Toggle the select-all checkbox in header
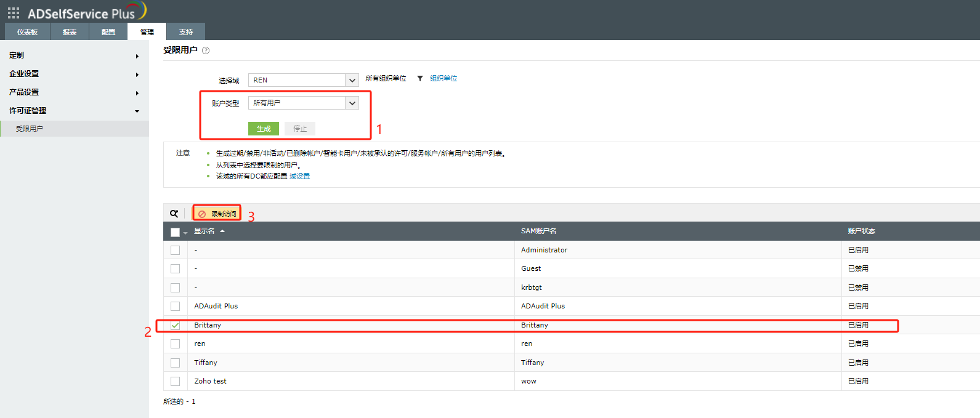 click(x=176, y=232)
